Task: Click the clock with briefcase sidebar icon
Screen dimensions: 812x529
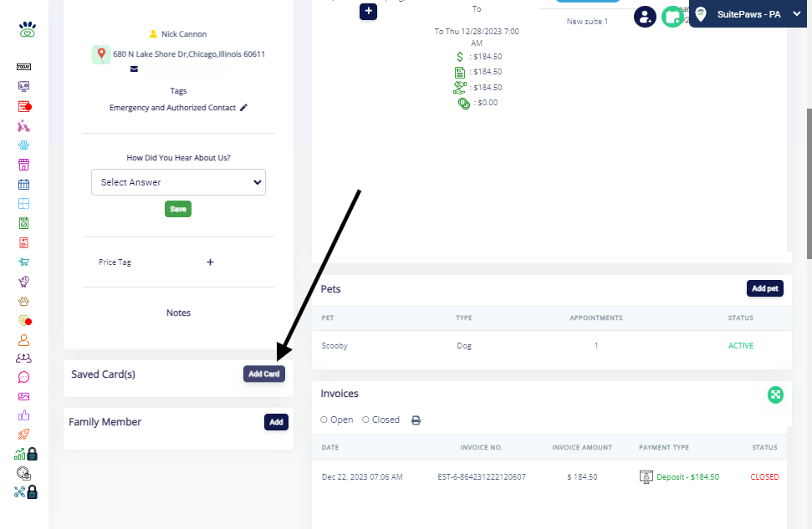Action: pos(23,473)
